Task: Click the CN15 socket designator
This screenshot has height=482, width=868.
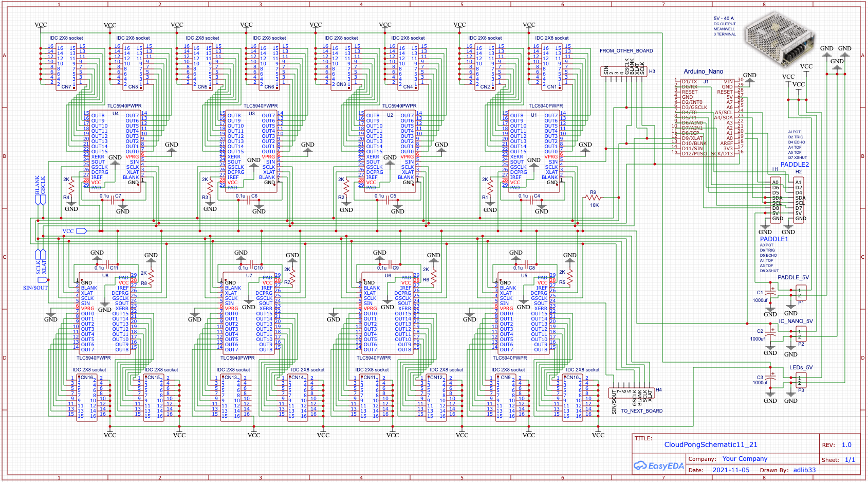Action: pos(154,378)
